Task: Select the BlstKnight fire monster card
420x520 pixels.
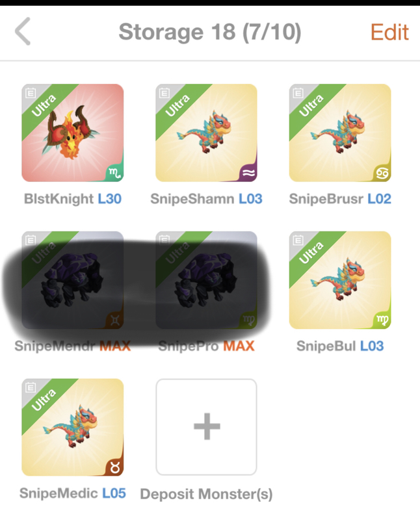Action: click(x=73, y=133)
